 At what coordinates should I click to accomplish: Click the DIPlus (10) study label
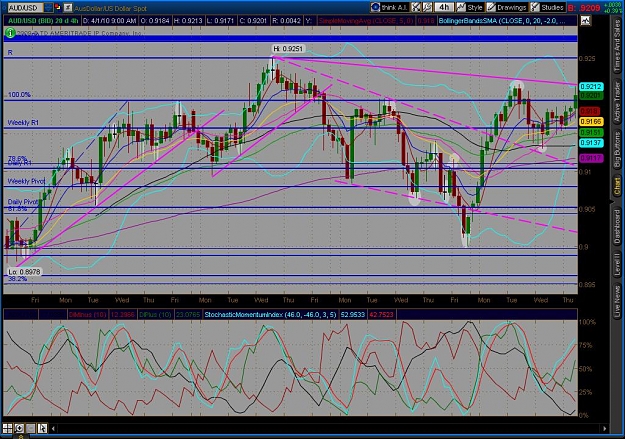[156, 315]
